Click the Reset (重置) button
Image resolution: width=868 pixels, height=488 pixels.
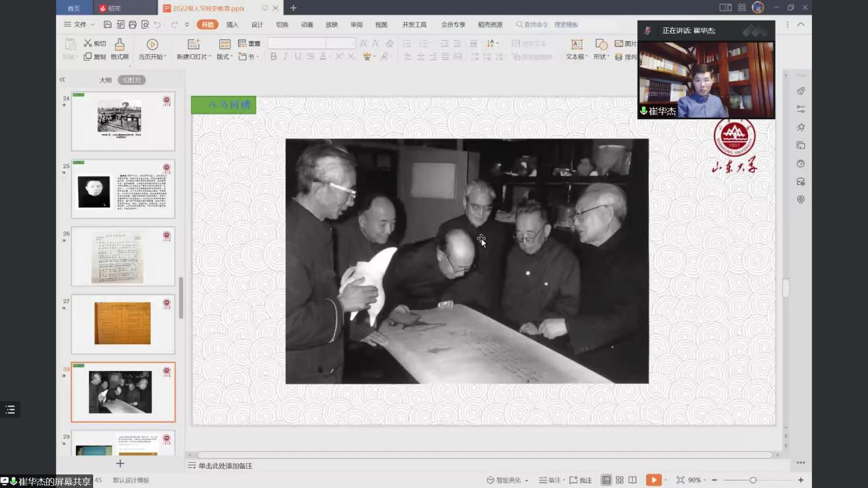tap(249, 44)
